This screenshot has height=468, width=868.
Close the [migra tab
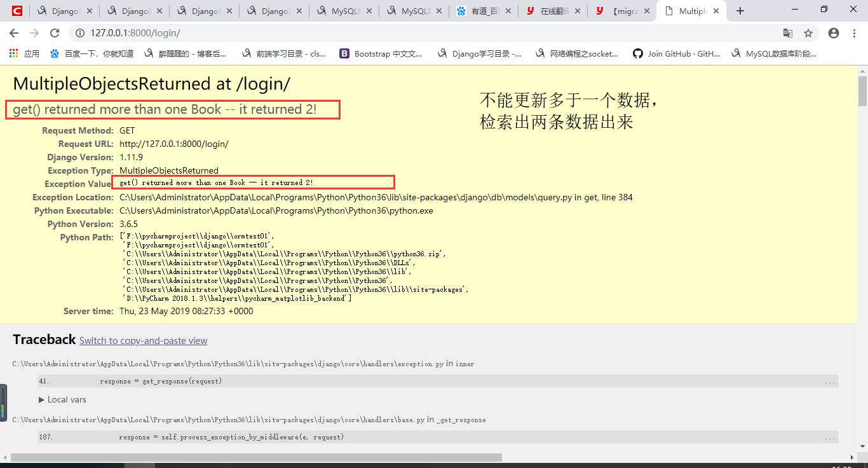pyautogui.click(x=647, y=11)
